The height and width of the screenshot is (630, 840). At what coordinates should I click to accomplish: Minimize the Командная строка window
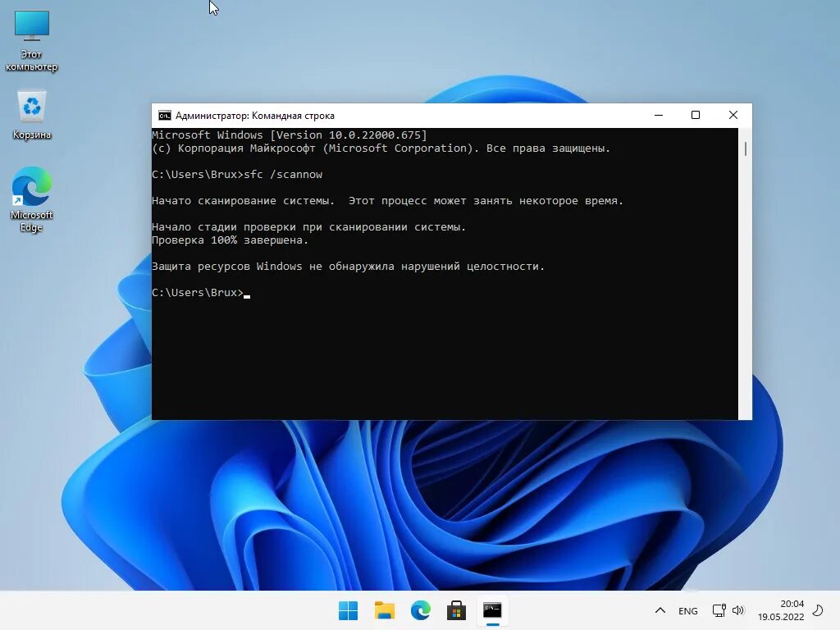coord(659,115)
